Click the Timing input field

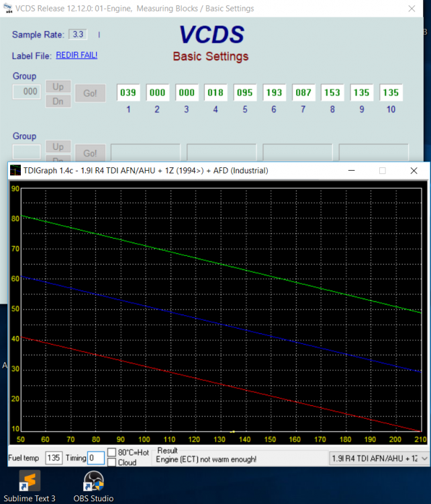point(96,458)
